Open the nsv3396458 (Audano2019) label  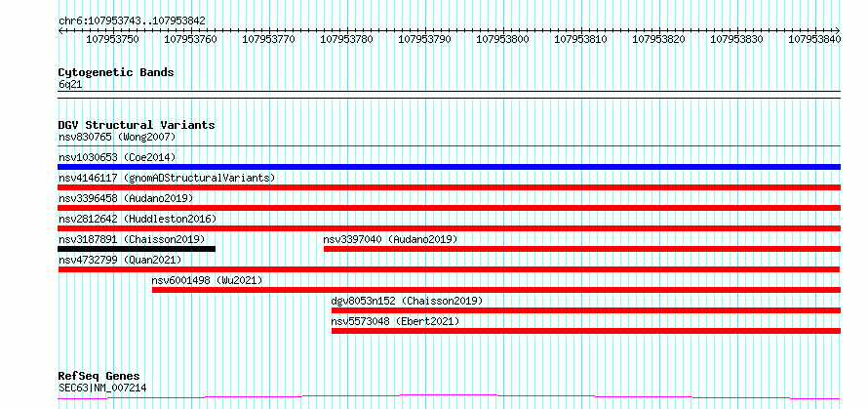pos(126,198)
